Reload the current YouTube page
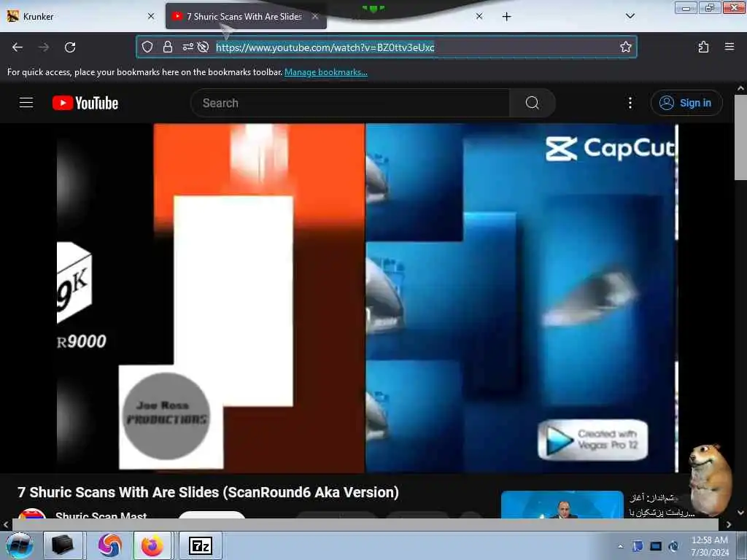The image size is (747, 560). coord(70,47)
